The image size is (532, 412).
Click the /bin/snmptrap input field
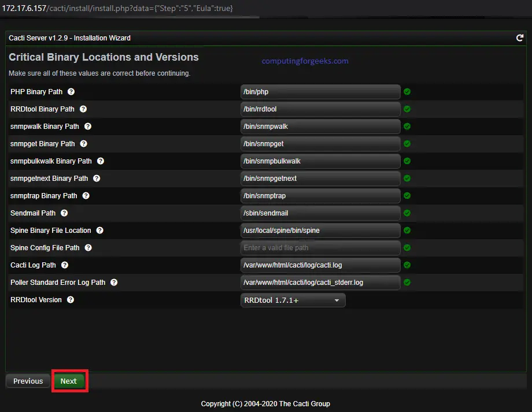tap(320, 196)
